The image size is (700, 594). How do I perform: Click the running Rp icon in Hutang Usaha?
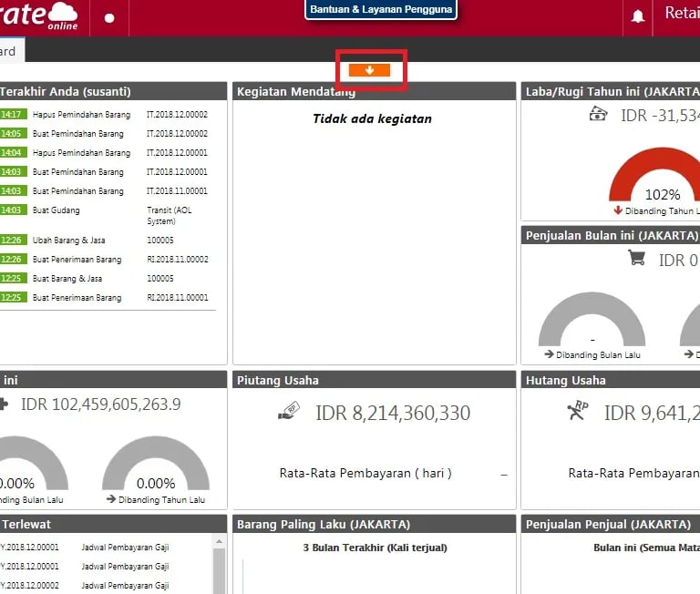[578, 411]
